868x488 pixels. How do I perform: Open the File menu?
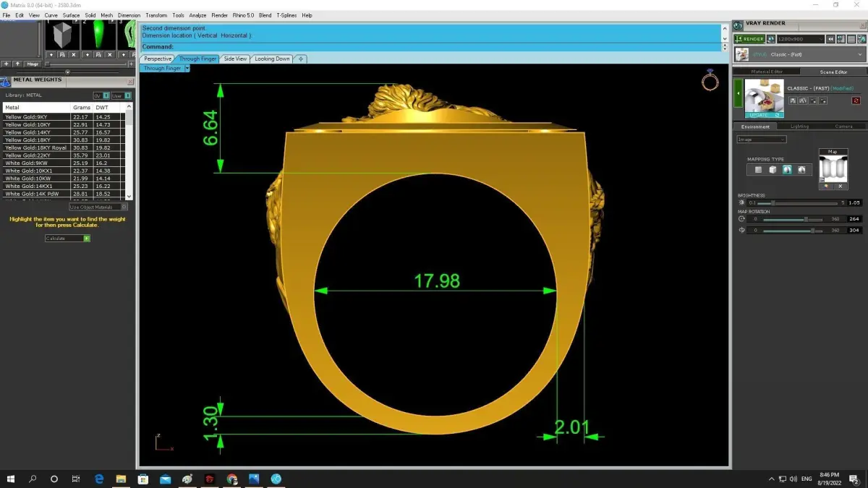tap(7, 15)
